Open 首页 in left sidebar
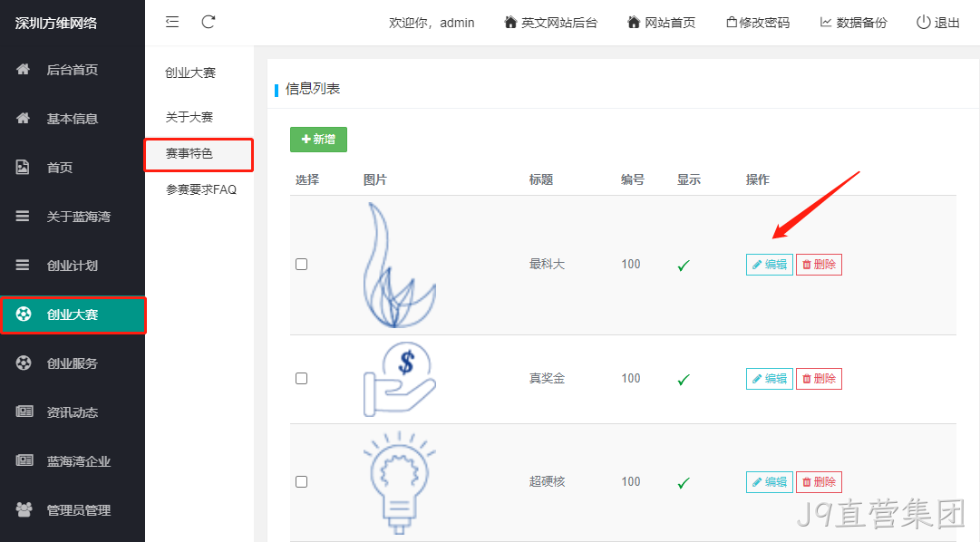 point(73,167)
